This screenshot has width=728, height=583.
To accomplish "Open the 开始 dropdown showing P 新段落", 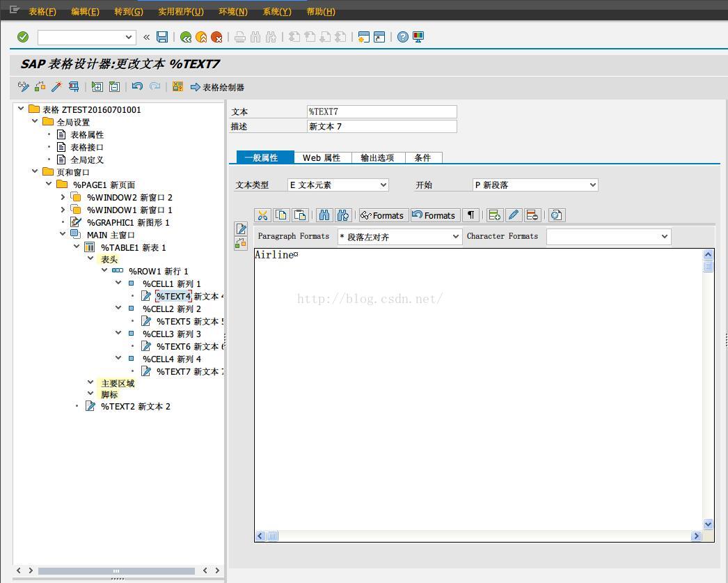I will [592, 185].
